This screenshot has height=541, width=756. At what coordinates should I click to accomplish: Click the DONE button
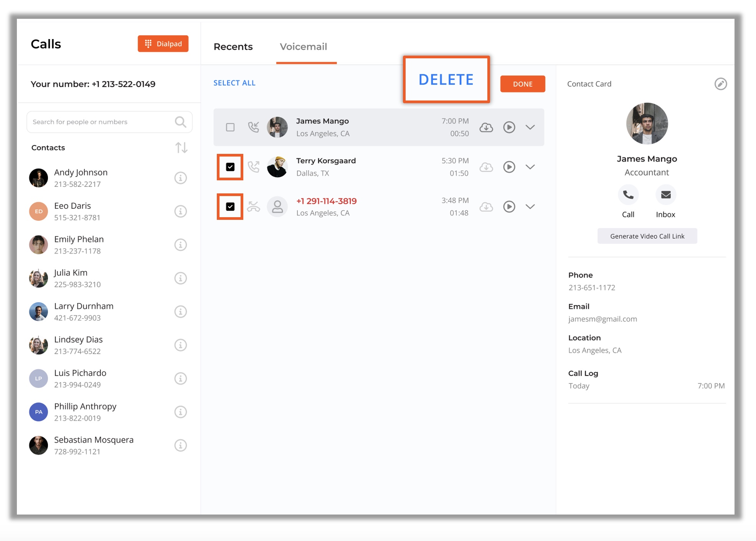pyautogui.click(x=523, y=84)
